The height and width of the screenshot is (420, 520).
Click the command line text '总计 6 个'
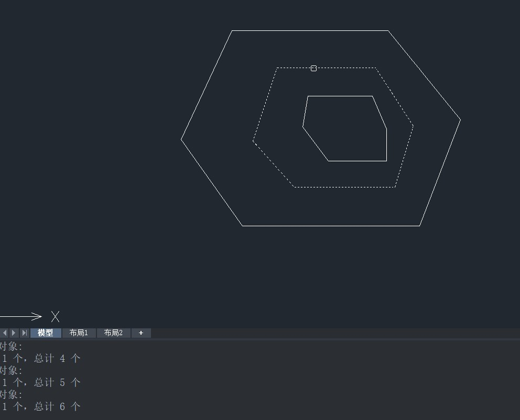pos(57,406)
